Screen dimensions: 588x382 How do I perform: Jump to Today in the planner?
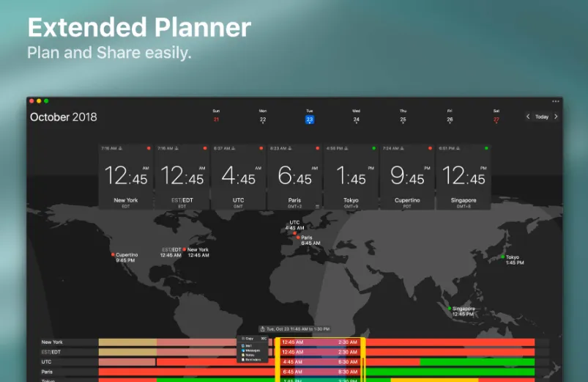[541, 117]
